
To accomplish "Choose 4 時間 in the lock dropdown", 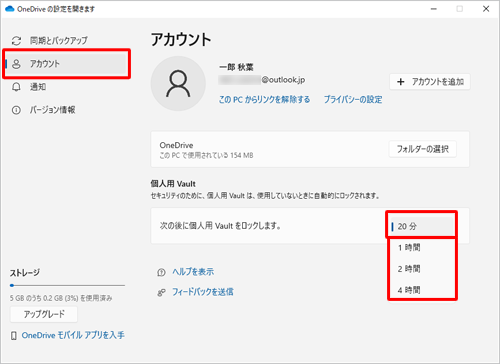I will [x=422, y=290].
